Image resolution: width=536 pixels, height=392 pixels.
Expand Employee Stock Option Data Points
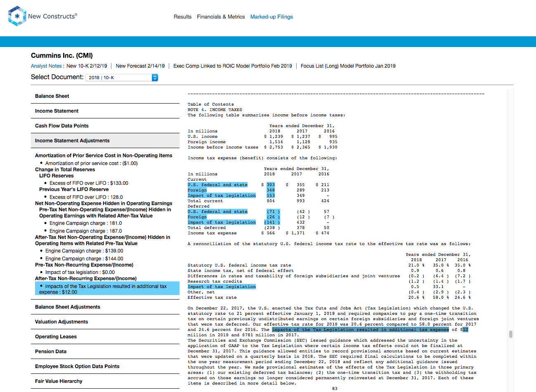tap(105, 366)
